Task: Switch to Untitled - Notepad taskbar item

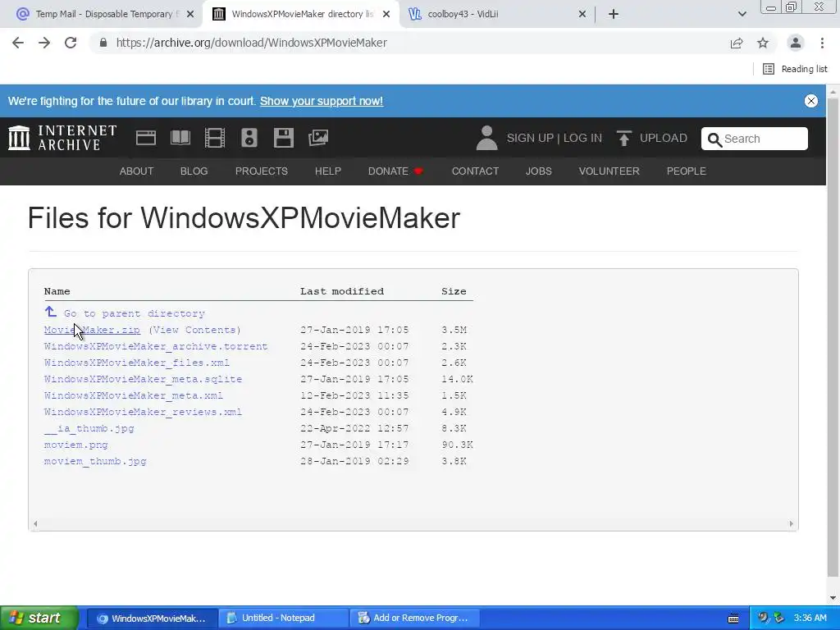Action: [x=285, y=619]
